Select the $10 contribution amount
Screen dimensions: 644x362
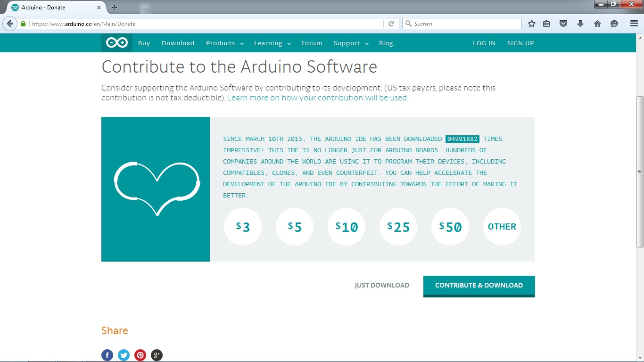coord(347,227)
